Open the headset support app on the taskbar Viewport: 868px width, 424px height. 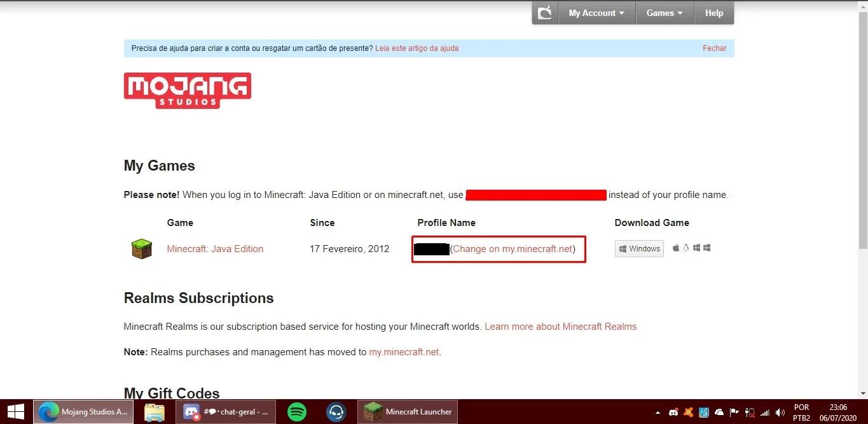click(336, 412)
